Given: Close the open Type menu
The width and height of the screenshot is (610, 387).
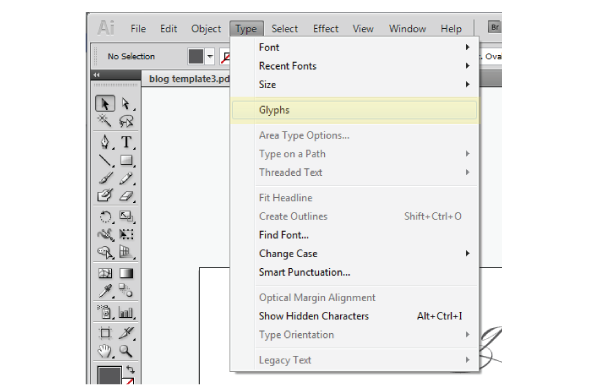Looking at the screenshot, I should [x=246, y=29].
